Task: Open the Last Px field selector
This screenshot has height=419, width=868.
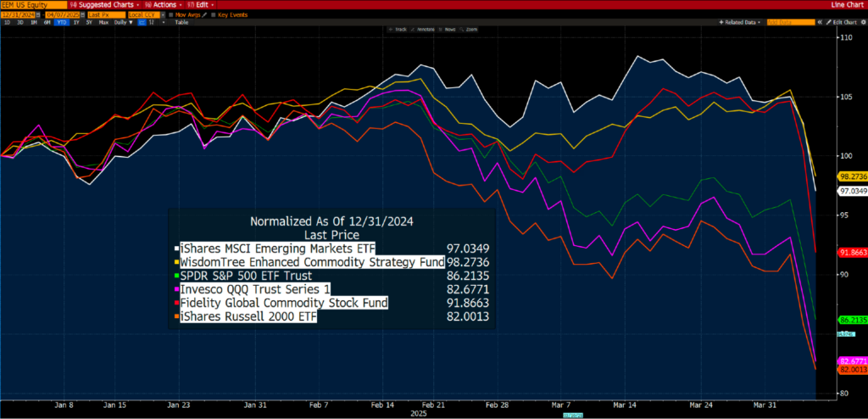Action: (106, 15)
